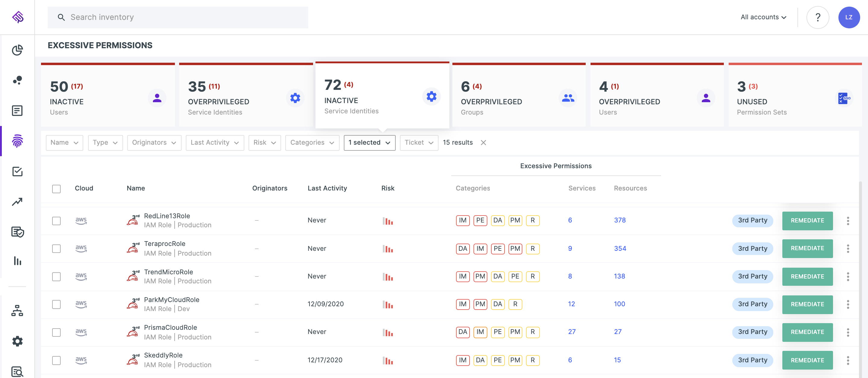The image size is (868, 378).
Task: Check the SkeddlyRole row checkbox
Action: coord(56,360)
